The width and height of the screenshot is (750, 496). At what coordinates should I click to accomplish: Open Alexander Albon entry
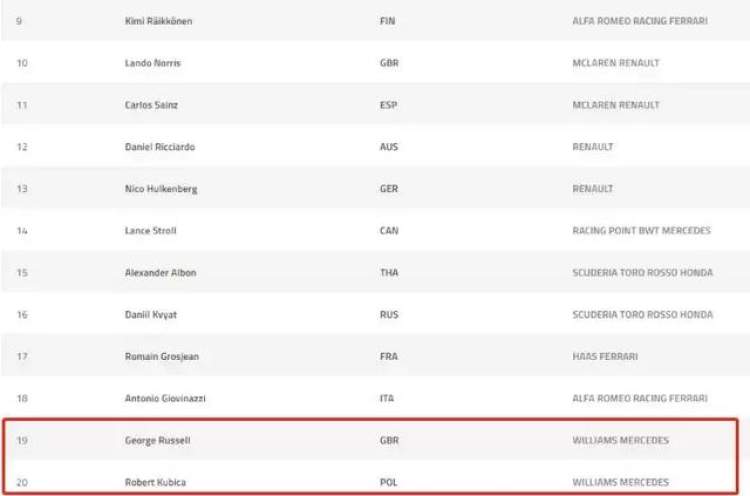[x=160, y=273]
